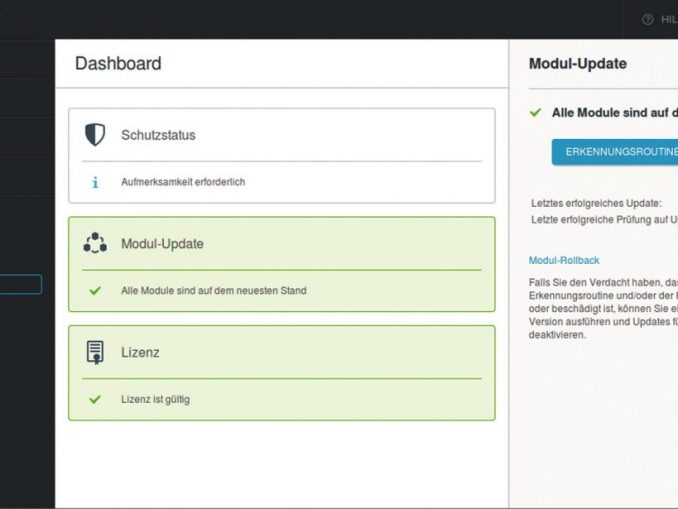The width and height of the screenshot is (678, 509).
Task: Click the blue info icon beside Aufmerksamkeit erforderlich
Action: click(x=95, y=182)
